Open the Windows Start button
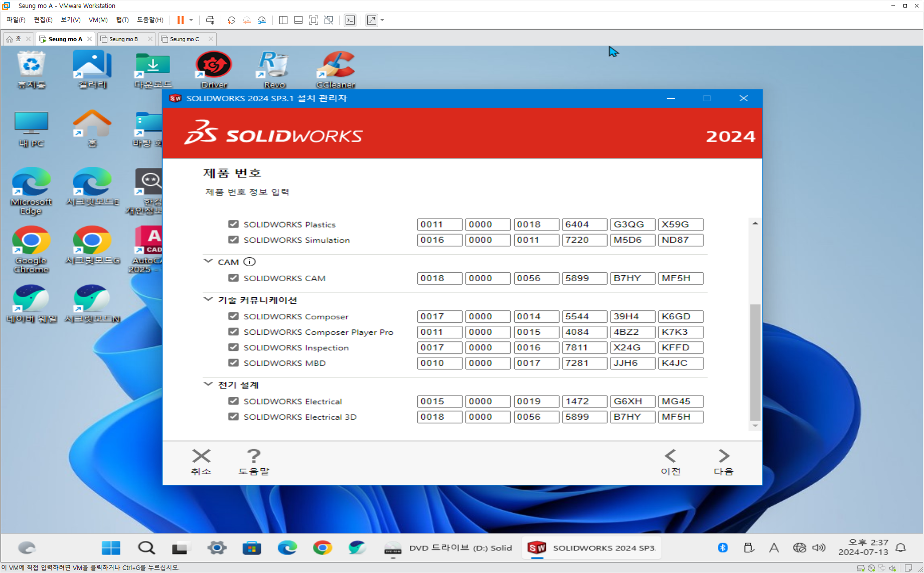Screen dimensions: 924x573 (111, 548)
